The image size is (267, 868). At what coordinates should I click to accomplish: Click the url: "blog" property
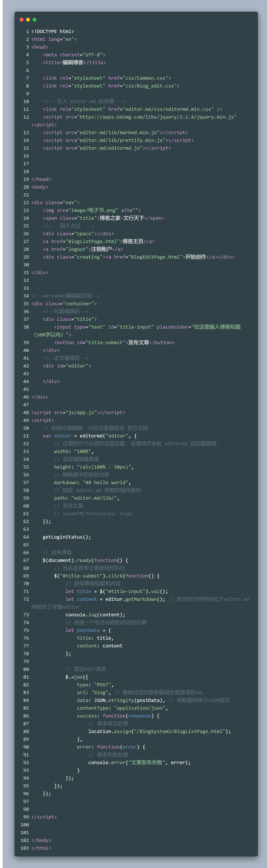click(94, 693)
